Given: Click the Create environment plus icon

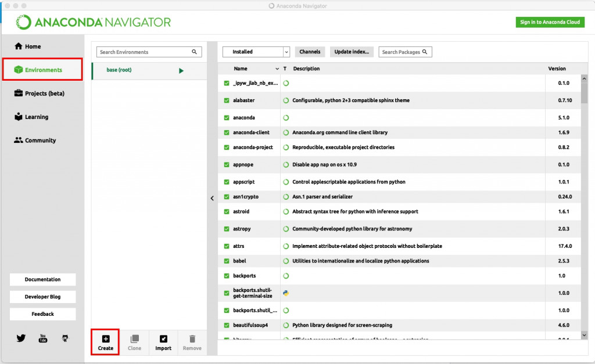Looking at the screenshot, I should pyautogui.click(x=106, y=338).
